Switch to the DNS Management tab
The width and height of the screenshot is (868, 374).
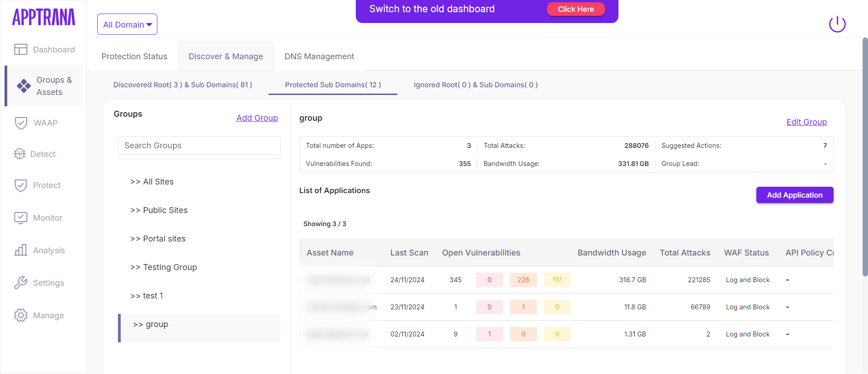pyautogui.click(x=319, y=57)
